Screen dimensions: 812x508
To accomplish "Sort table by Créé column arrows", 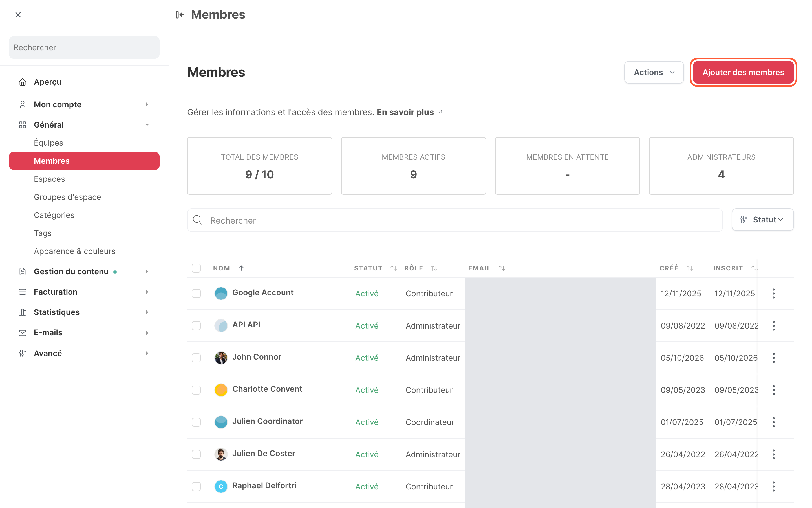I will click(x=690, y=268).
